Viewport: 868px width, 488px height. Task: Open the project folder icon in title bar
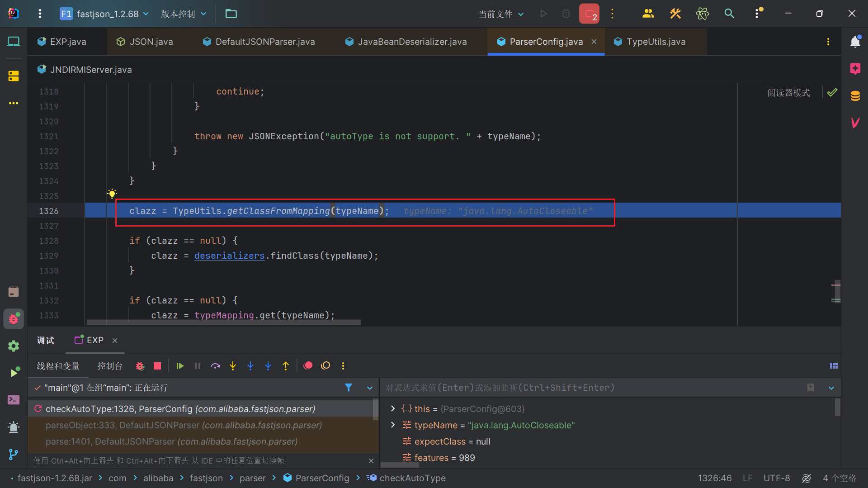[x=231, y=14]
